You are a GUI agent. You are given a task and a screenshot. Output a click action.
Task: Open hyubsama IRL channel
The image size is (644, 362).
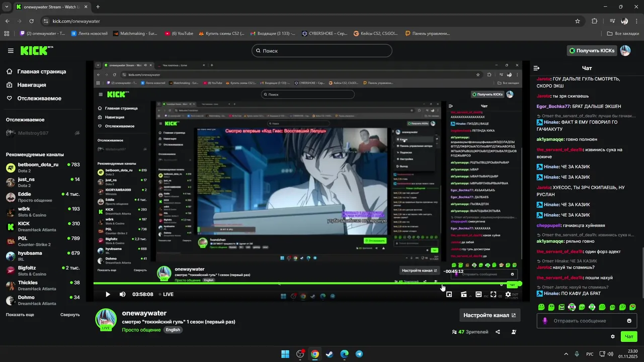tap(43, 256)
